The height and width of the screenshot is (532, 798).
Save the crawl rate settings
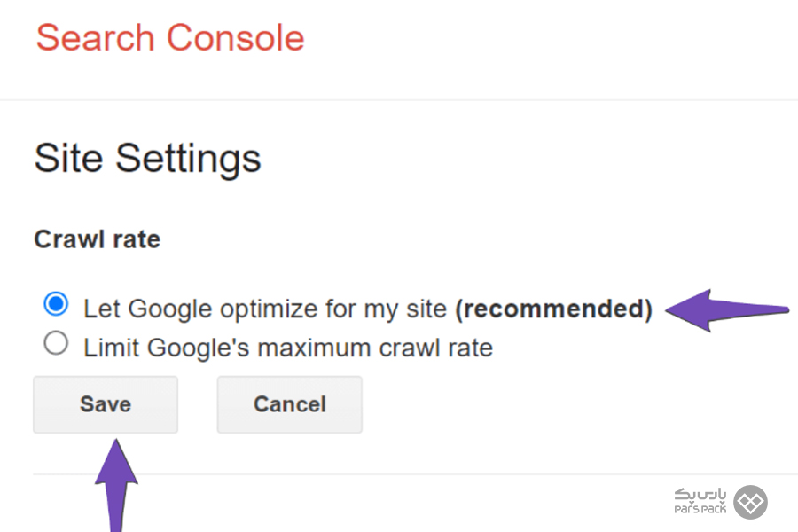pos(106,404)
